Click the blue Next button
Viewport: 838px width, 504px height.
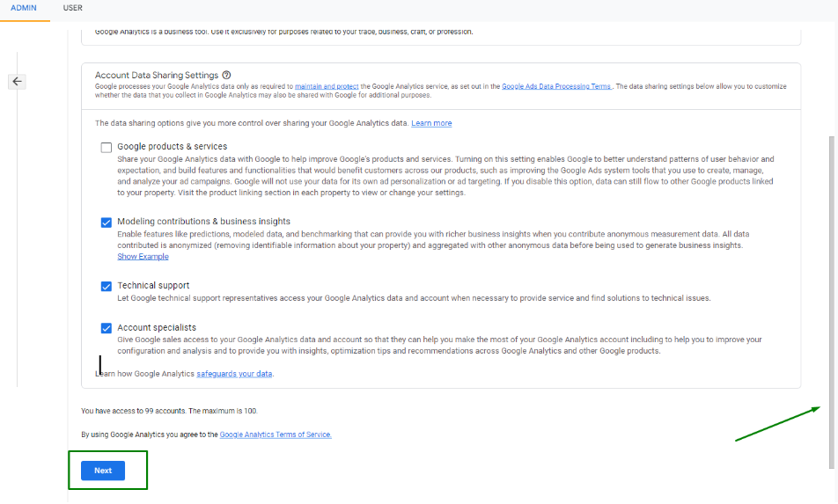click(103, 471)
